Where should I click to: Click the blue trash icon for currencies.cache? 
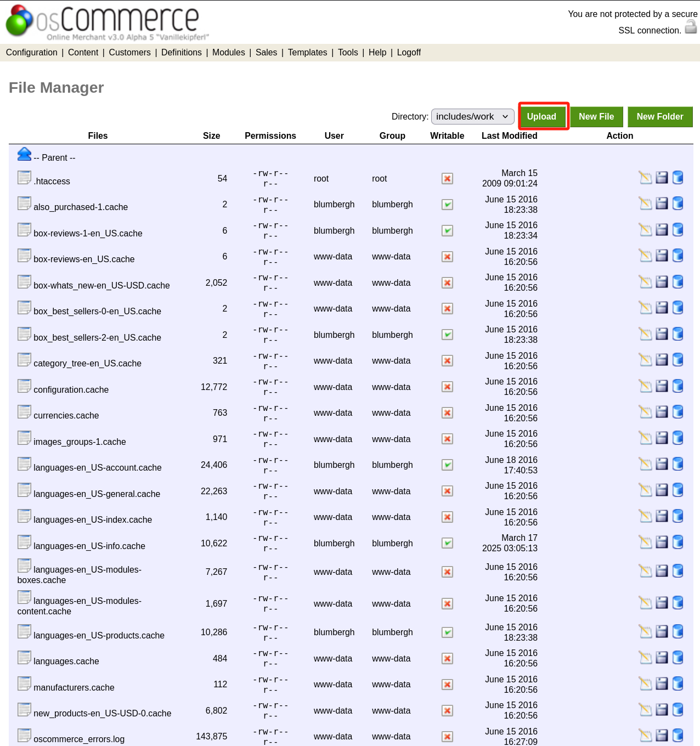(678, 412)
